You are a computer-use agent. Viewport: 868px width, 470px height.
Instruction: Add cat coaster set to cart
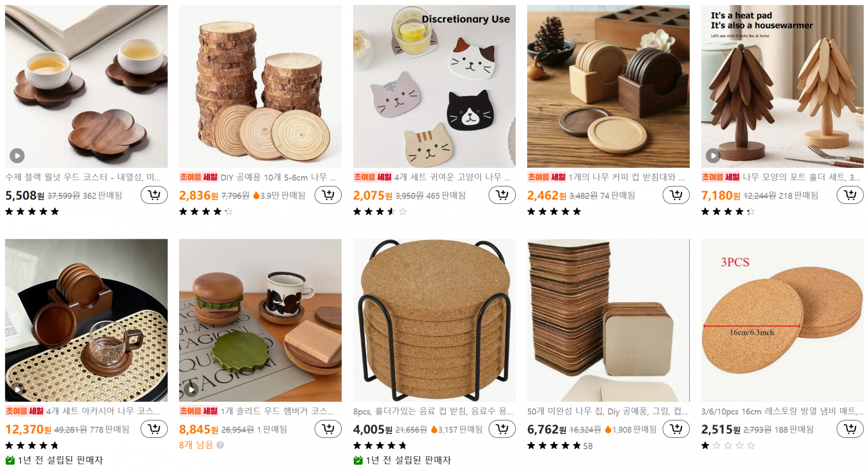(502, 195)
